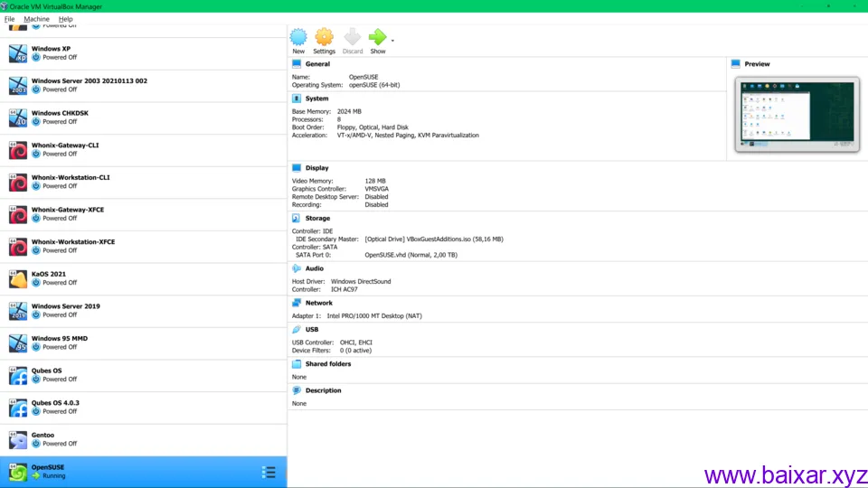Screen dimensions: 868x488
Task: Open the USB section header
Action: (312, 329)
